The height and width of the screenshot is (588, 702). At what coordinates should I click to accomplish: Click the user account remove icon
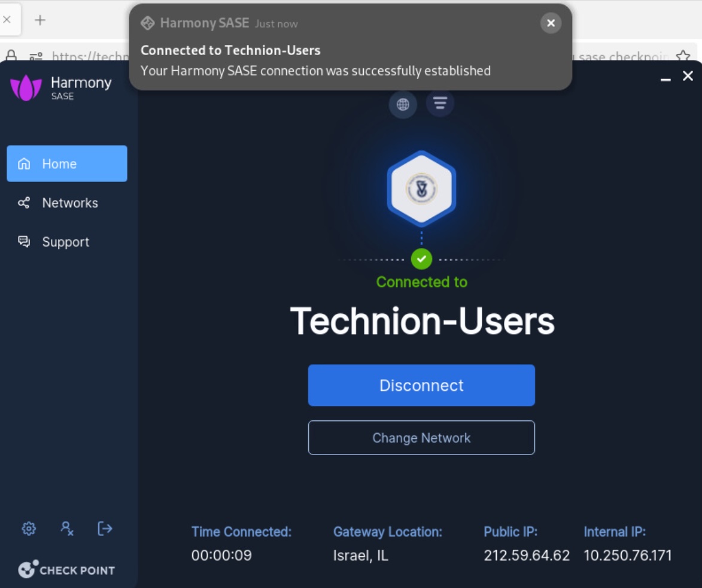(67, 529)
